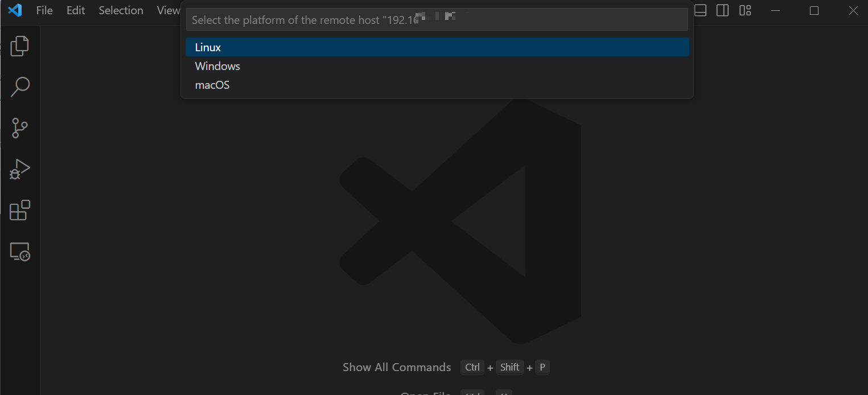This screenshot has width=868, height=395.
Task: Open the Extensions view
Action: point(19,210)
